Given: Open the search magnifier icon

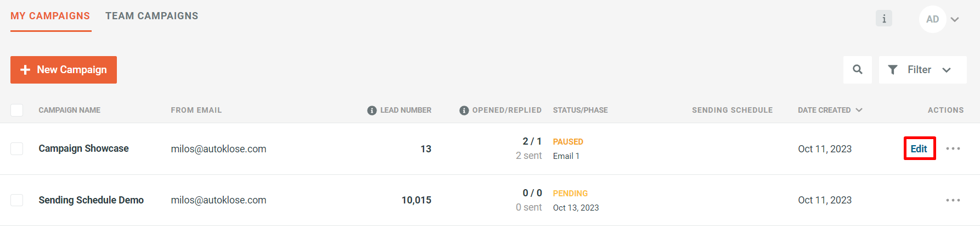Looking at the screenshot, I should click(x=857, y=70).
